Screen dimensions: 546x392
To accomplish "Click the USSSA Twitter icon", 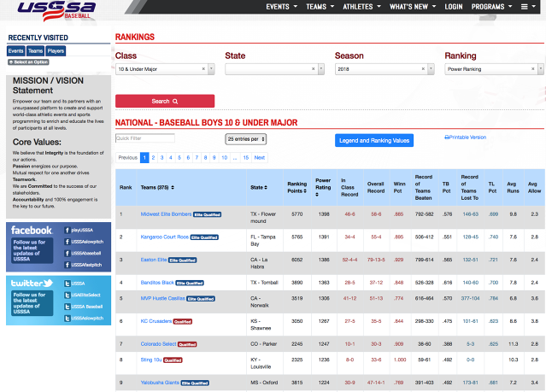I will click(x=68, y=284).
